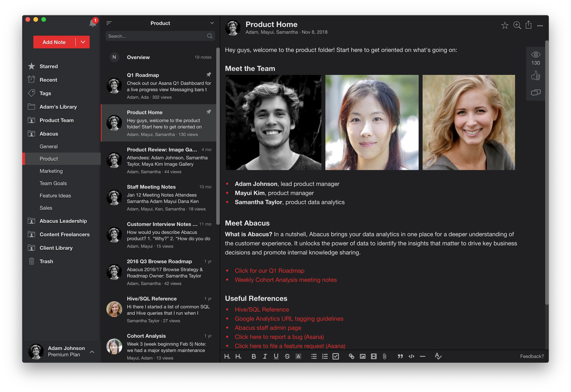Open the Hive/SQL Reference link

tap(262, 310)
